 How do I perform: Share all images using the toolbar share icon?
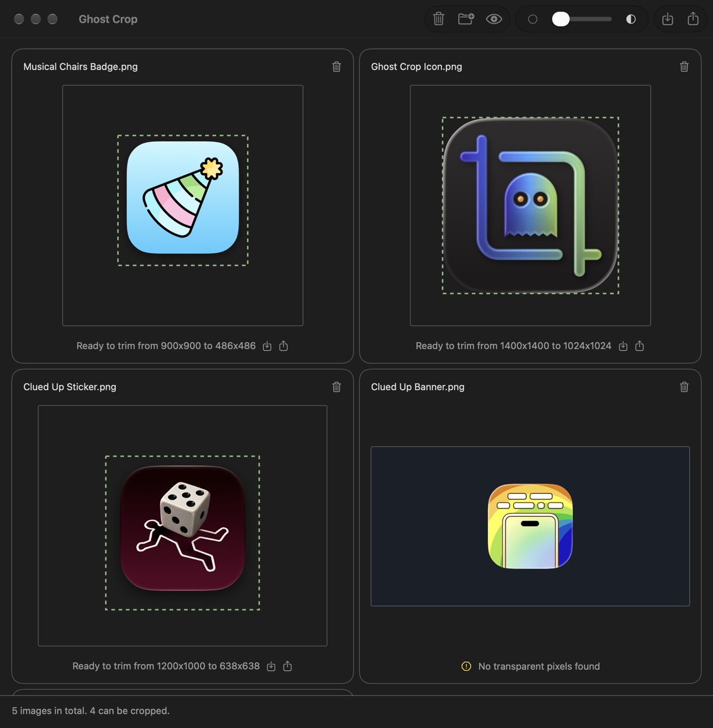click(693, 19)
